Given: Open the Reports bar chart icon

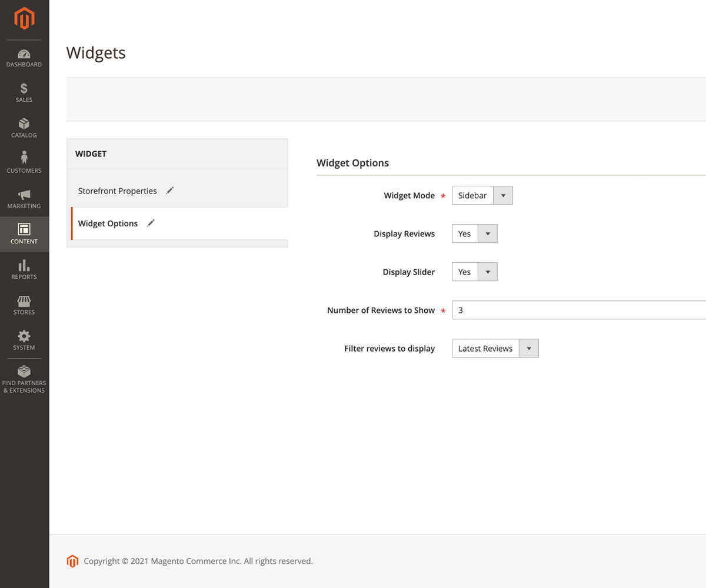Looking at the screenshot, I should coord(24,265).
